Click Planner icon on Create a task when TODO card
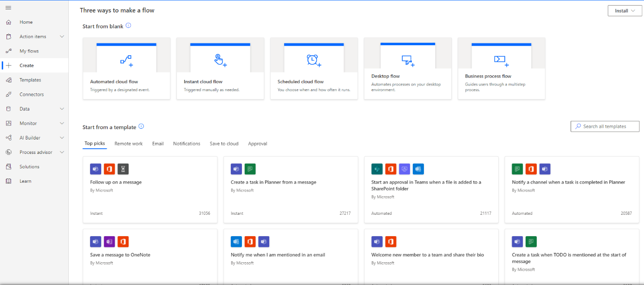The height and width of the screenshot is (285, 644). (x=531, y=241)
